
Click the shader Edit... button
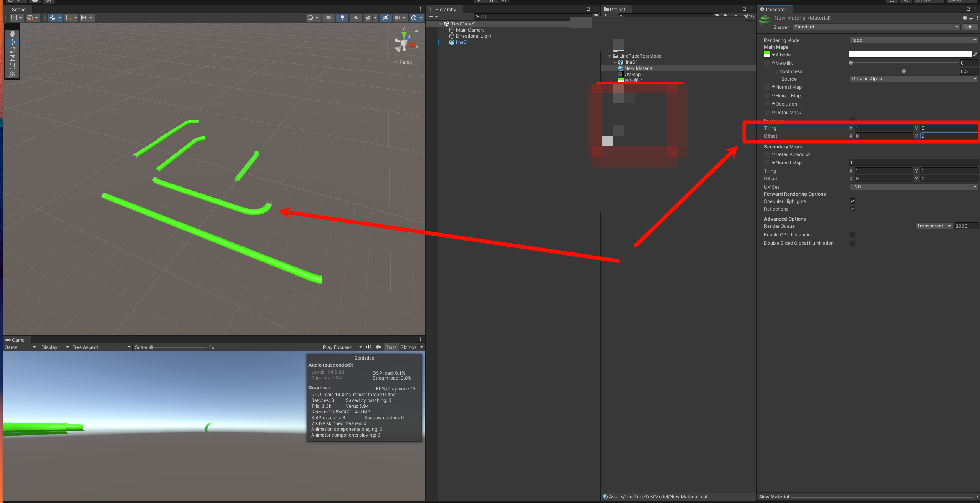click(x=969, y=27)
